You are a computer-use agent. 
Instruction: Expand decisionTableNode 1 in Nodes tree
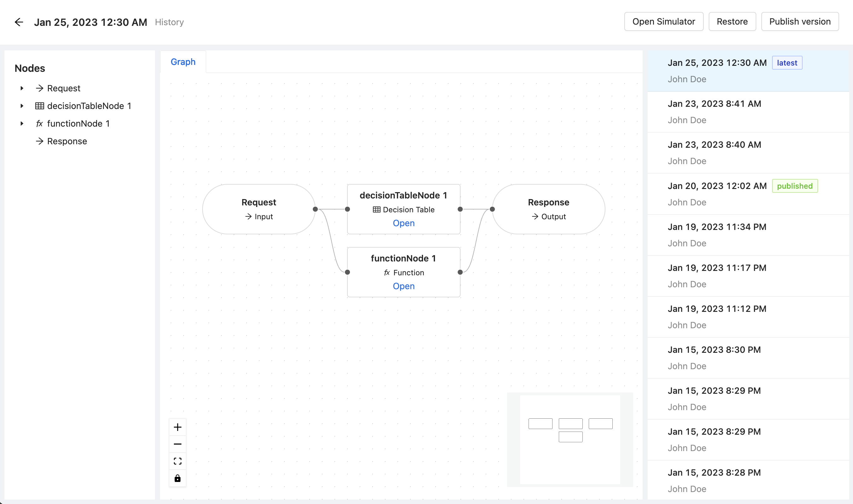click(x=22, y=106)
